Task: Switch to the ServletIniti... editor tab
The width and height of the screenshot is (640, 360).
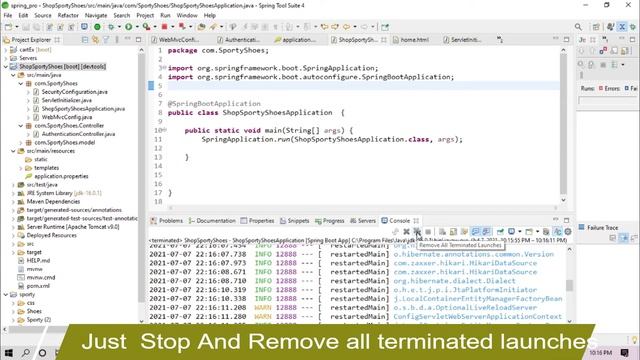Action: point(462,40)
